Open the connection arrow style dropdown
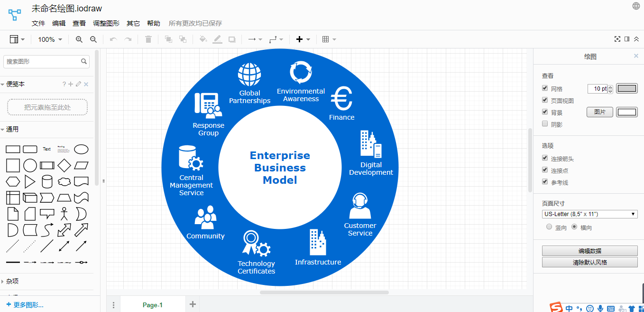 255,39
